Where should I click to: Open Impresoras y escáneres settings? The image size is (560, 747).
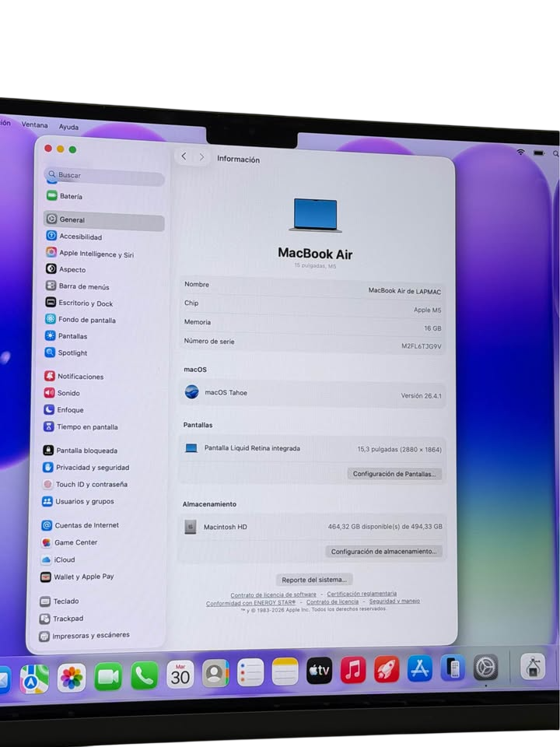[84, 636]
